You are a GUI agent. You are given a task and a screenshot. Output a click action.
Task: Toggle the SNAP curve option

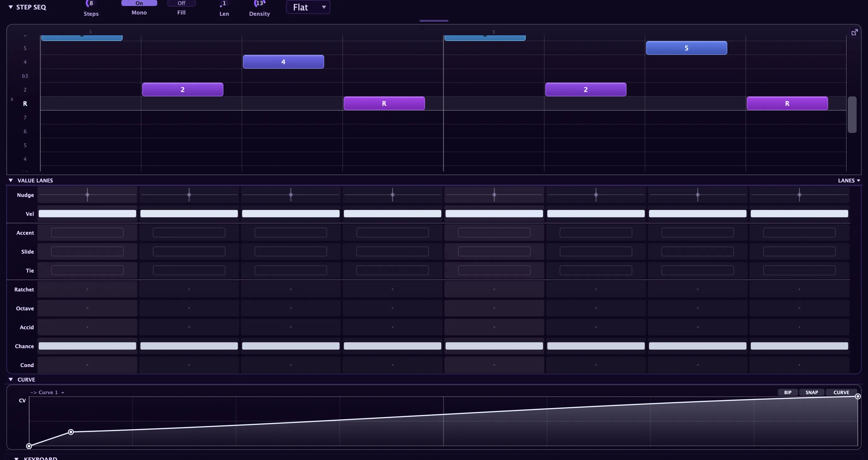811,393
